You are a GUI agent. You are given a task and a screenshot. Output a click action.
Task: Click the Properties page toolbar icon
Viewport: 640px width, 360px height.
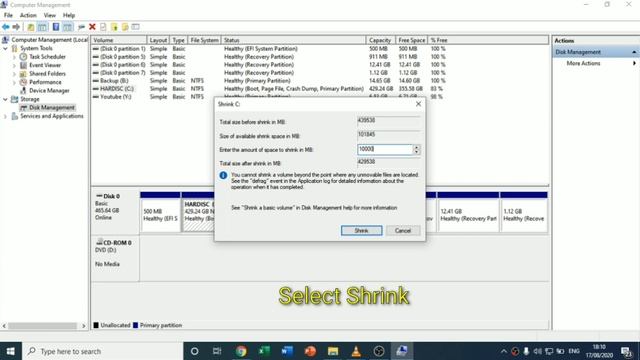pyautogui.click(x=103, y=27)
